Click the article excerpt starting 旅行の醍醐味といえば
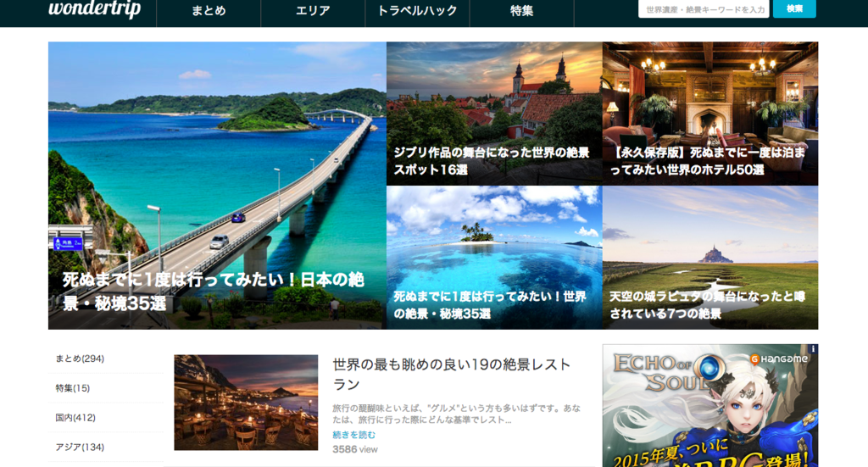This screenshot has height=467, width=868. [457, 414]
